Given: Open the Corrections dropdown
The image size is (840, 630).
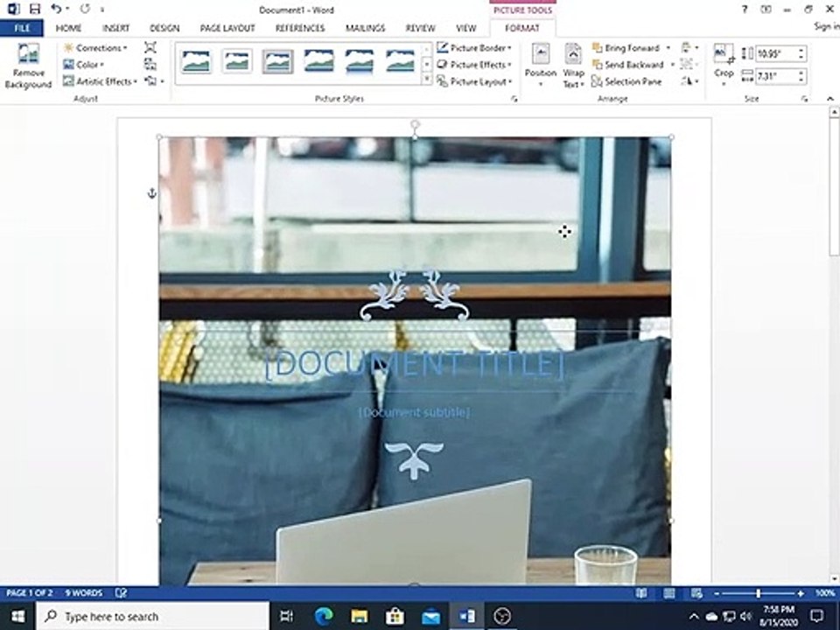Looking at the screenshot, I should click(x=94, y=47).
